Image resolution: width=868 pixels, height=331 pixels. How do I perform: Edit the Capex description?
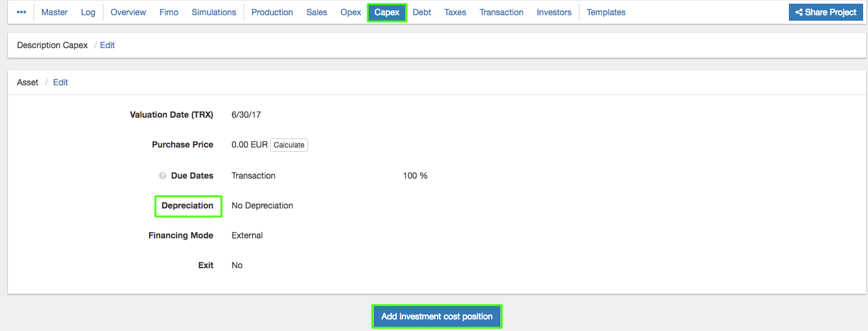pos(108,45)
